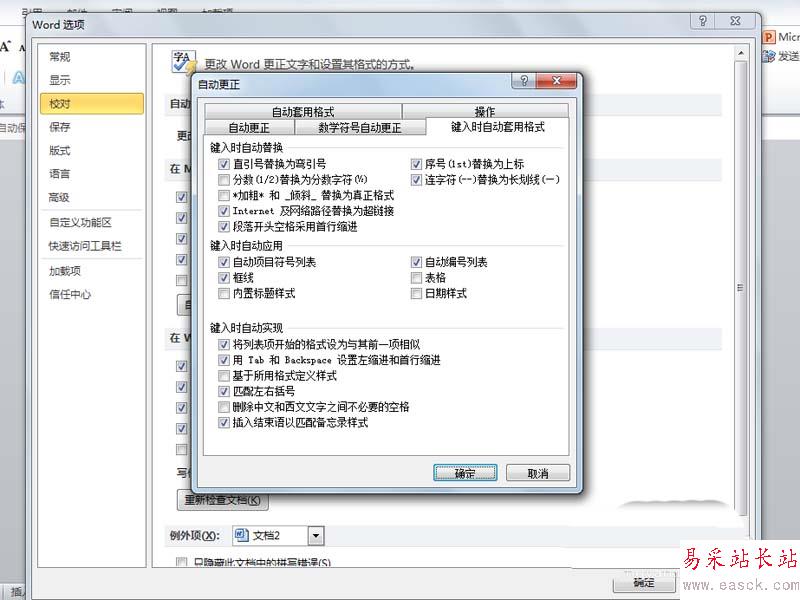Switch to 自动更正 tab
The width and height of the screenshot is (800, 600).
249,127
